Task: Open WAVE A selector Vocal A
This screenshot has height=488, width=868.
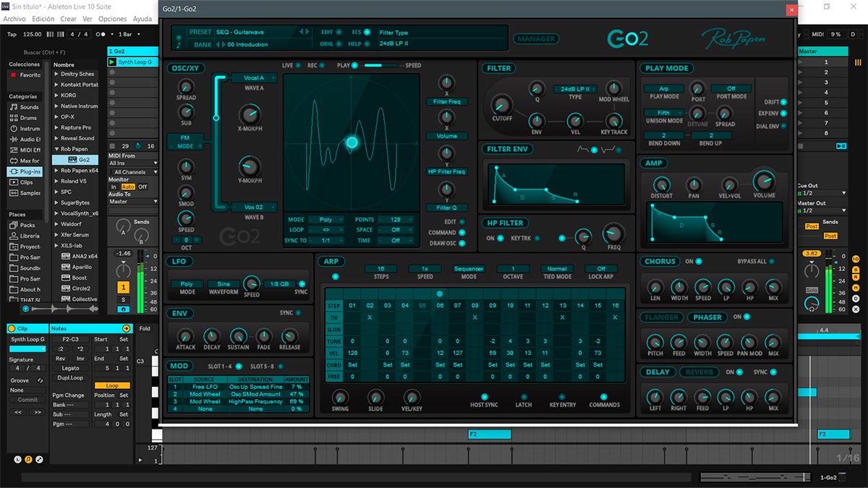Action: (254, 78)
